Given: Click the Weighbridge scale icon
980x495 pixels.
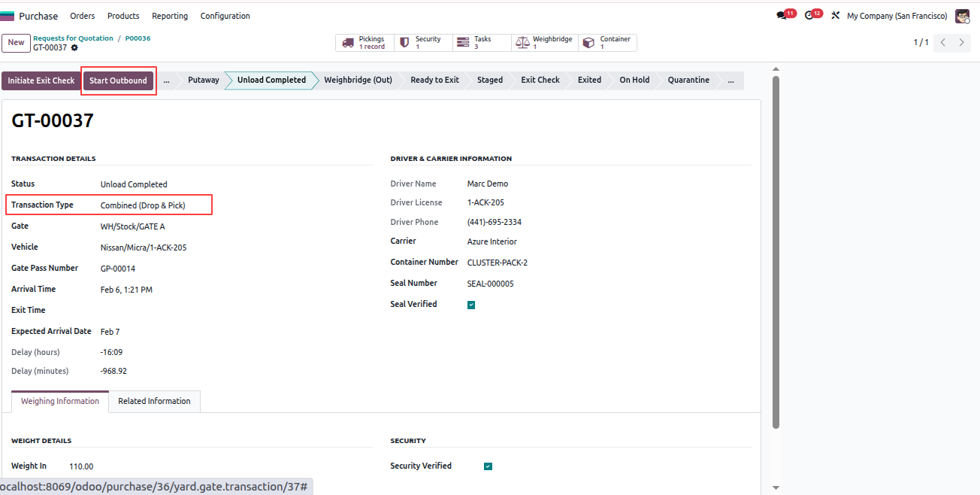Looking at the screenshot, I should click(522, 43).
